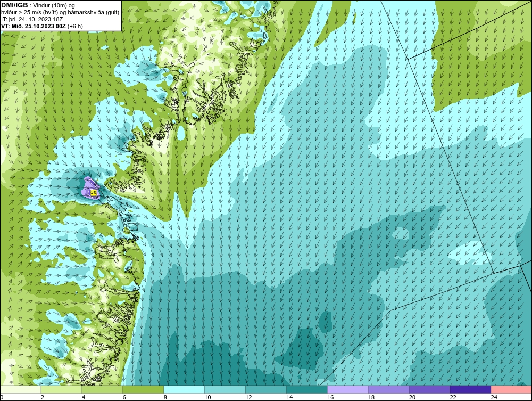
Task: Click the 0–2 m/s palest legend swatch
Action: coord(21,389)
